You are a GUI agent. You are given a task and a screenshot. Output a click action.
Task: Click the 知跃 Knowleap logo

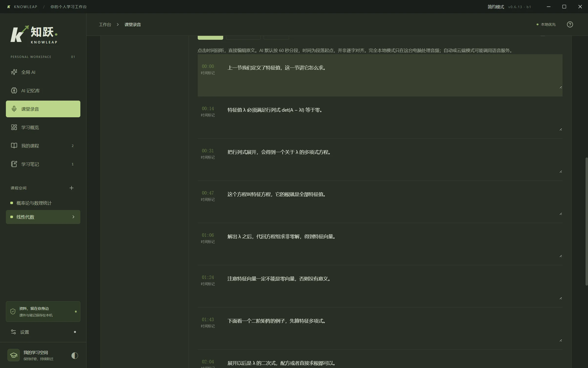coord(34,35)
